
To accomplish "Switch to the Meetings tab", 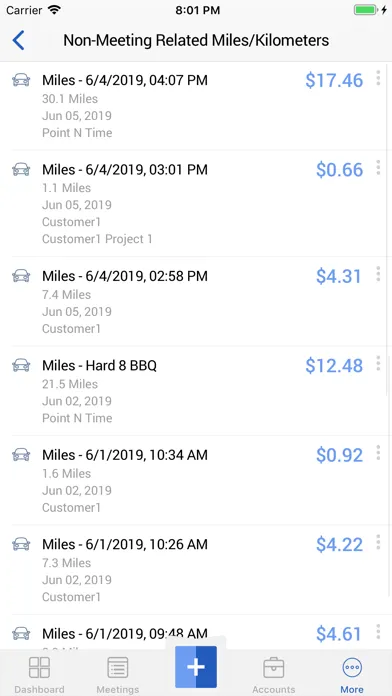I will pos(118,675).
